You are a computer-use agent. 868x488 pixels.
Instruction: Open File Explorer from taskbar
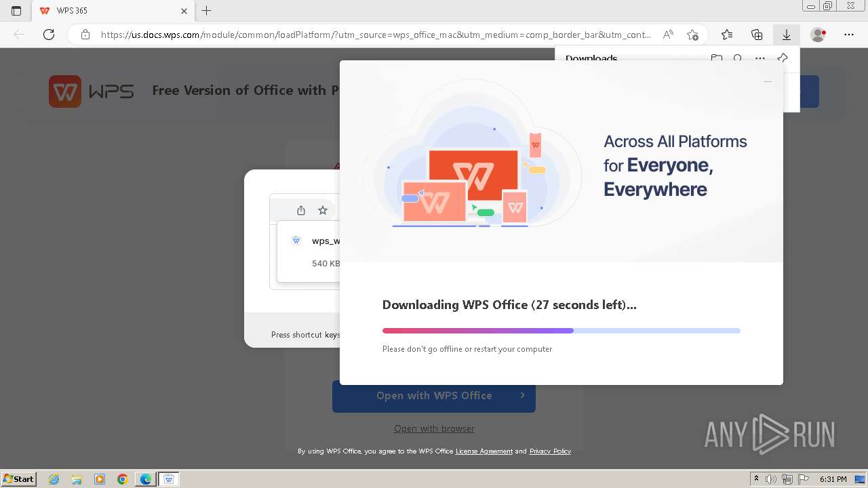click(77, 479)
